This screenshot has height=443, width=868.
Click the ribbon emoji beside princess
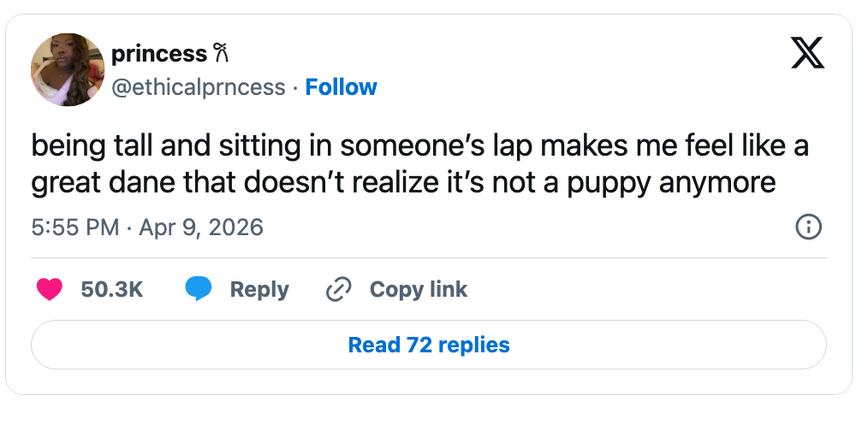(220, 55)
